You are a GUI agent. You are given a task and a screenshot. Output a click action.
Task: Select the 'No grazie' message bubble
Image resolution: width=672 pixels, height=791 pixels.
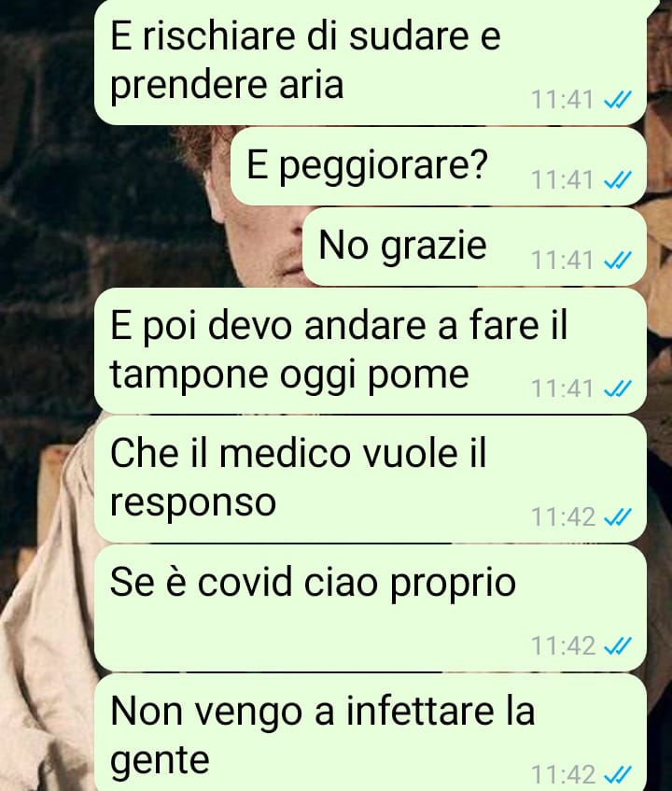point(474,247)
